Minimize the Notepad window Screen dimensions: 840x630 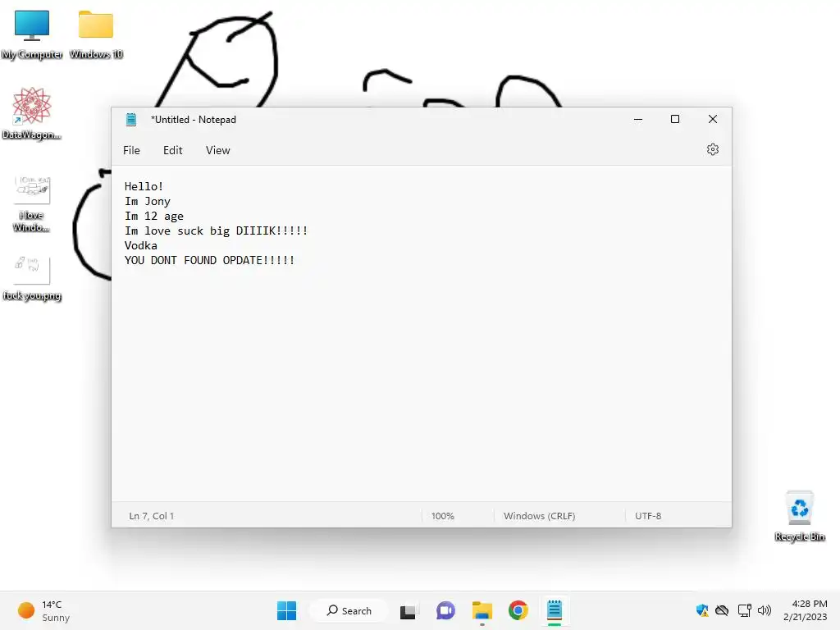tap(637, 120)
